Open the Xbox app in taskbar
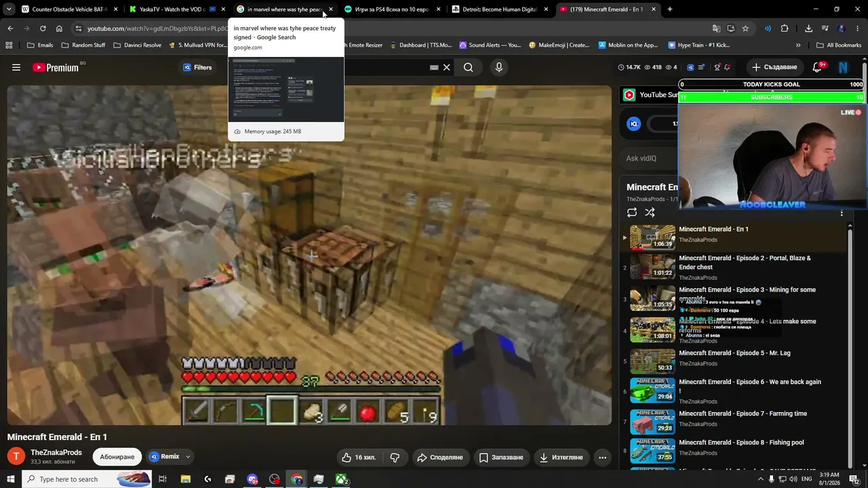The width and height of the screenshot is (868, 488). (x=341, y=479)
